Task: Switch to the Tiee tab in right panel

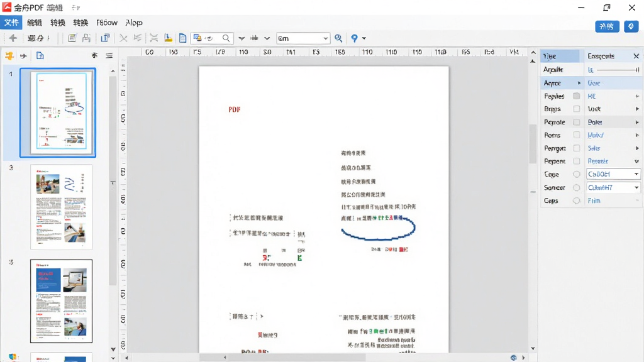Action: (560, 56)
